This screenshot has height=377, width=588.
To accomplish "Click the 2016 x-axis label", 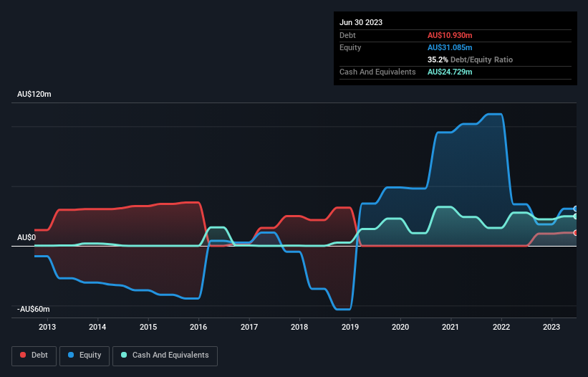I will pyautogui.click(x=198, y=327).
